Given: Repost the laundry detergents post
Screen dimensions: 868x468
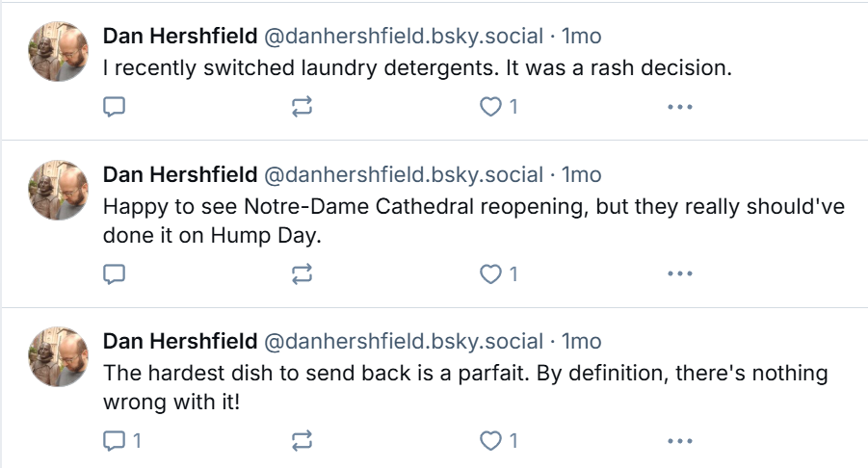Looking at the screenshot, I should coord(302,107).
